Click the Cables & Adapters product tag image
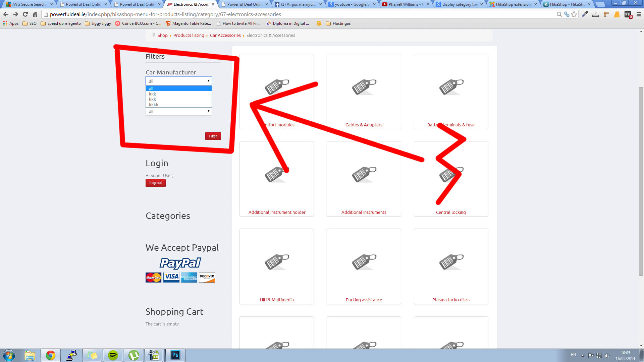The image size is (644, 362). (364, 87)
